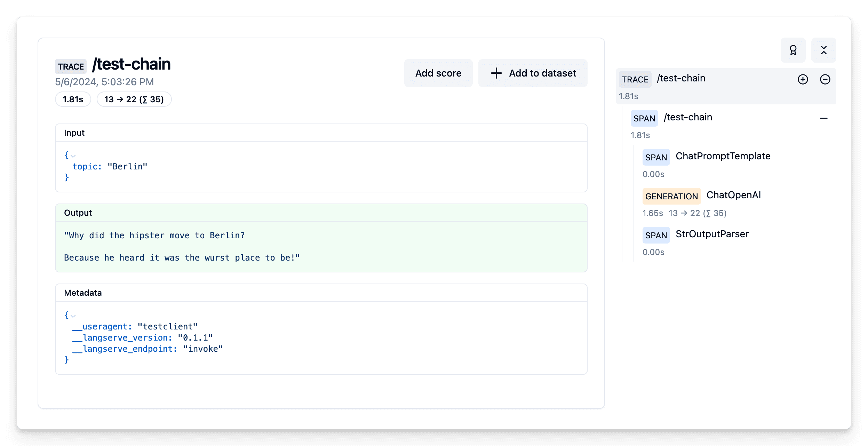
Task: Click the award badge scores icon
Action: point(793,50)
